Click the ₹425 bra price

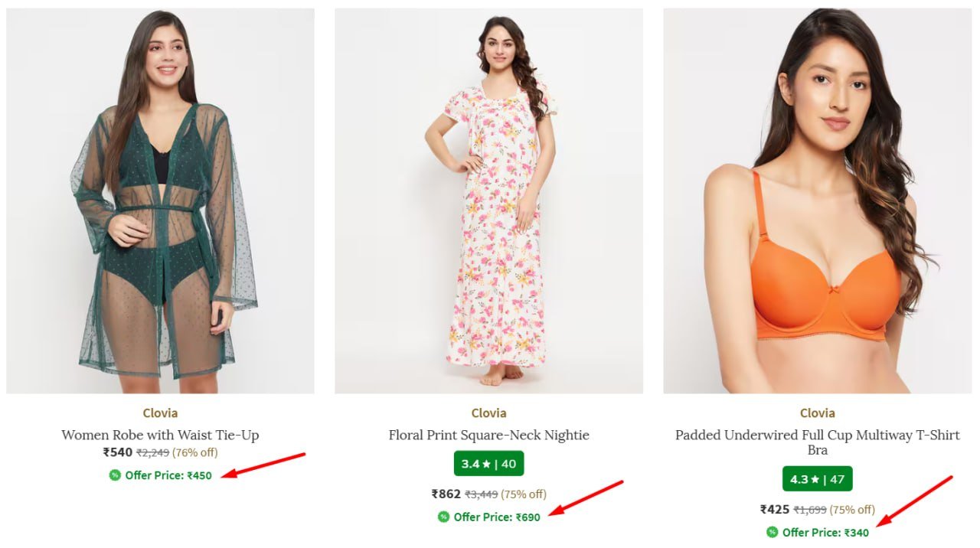click(775, 510)
